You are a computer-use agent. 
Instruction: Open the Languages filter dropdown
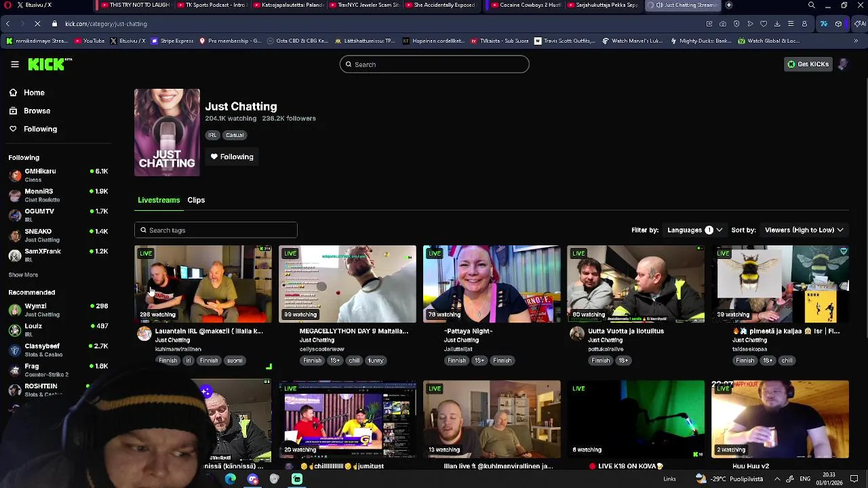695,230
